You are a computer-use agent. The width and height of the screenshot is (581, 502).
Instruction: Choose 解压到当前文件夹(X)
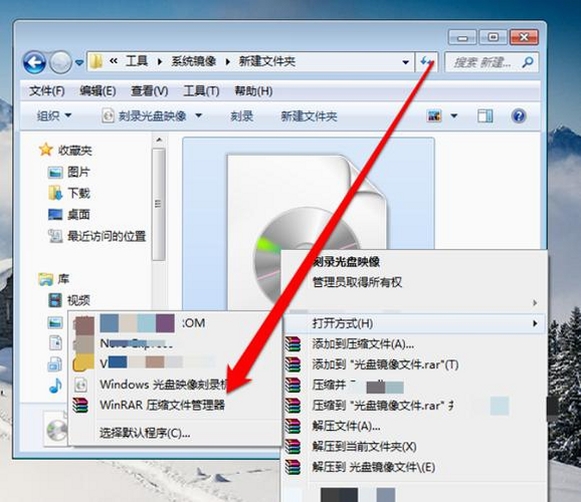364,446
